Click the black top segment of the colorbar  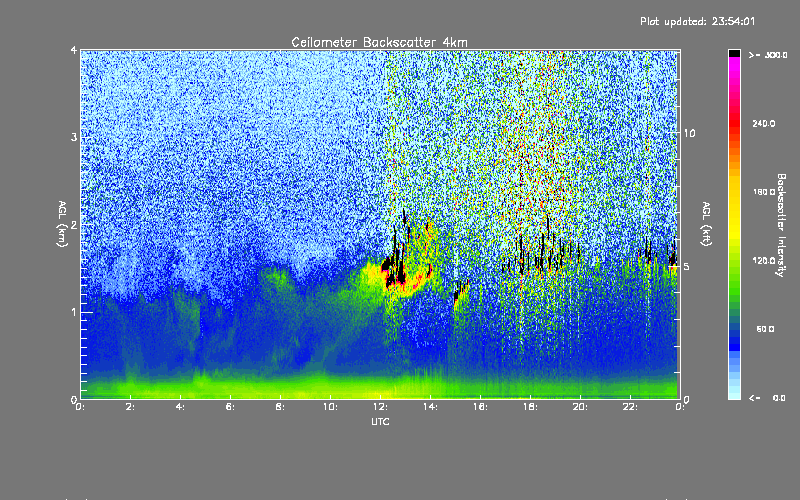tap(734, 53)
